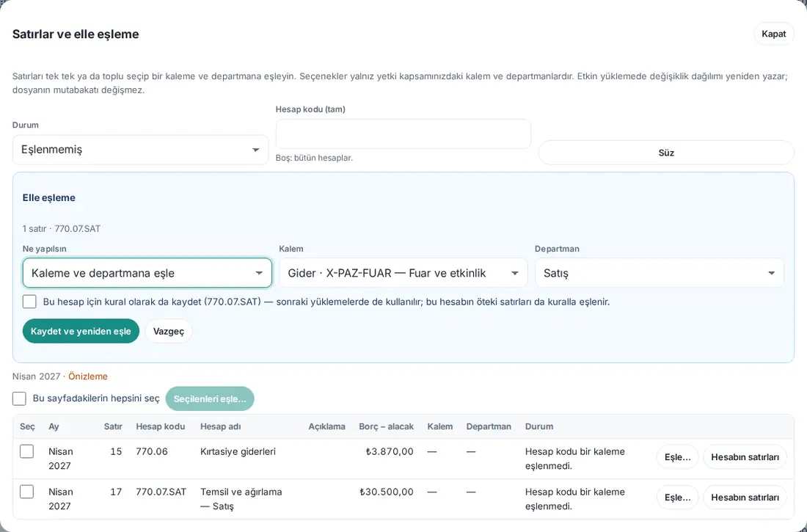
Task: Open the Ne yapılsın action dropdown
Action: tap(147, 273)
